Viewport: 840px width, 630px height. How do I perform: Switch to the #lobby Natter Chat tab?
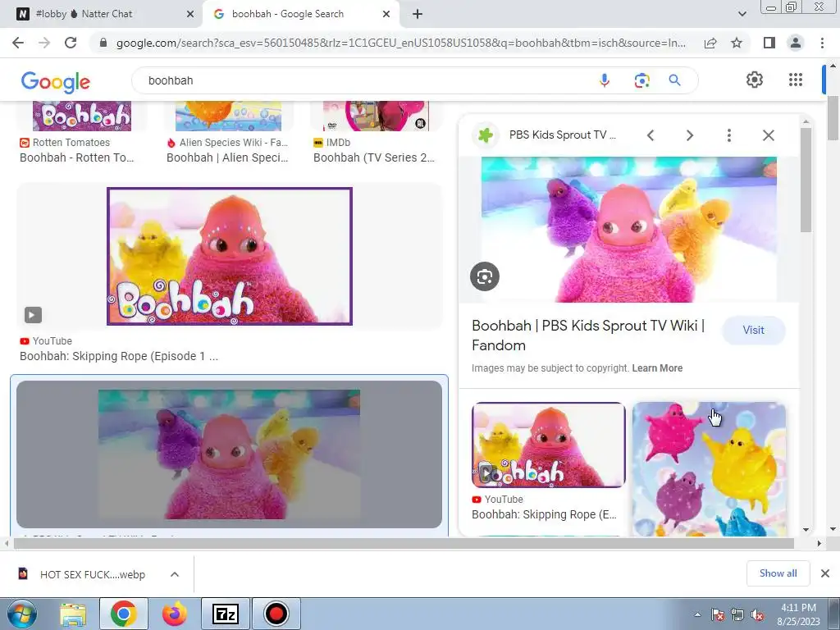[x=102, y=14]
